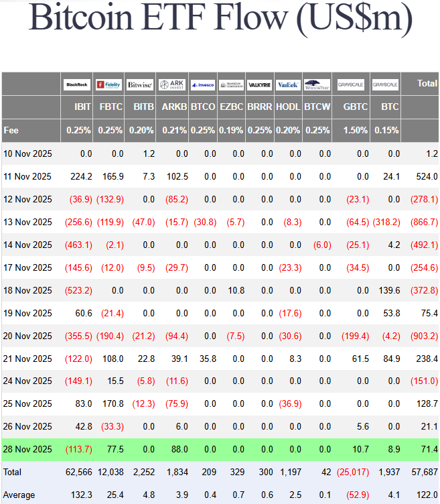The width and height of the screenshot is (440, 504).
Task: Click the BlackRock logo
Action: click(x=77, y=84)
